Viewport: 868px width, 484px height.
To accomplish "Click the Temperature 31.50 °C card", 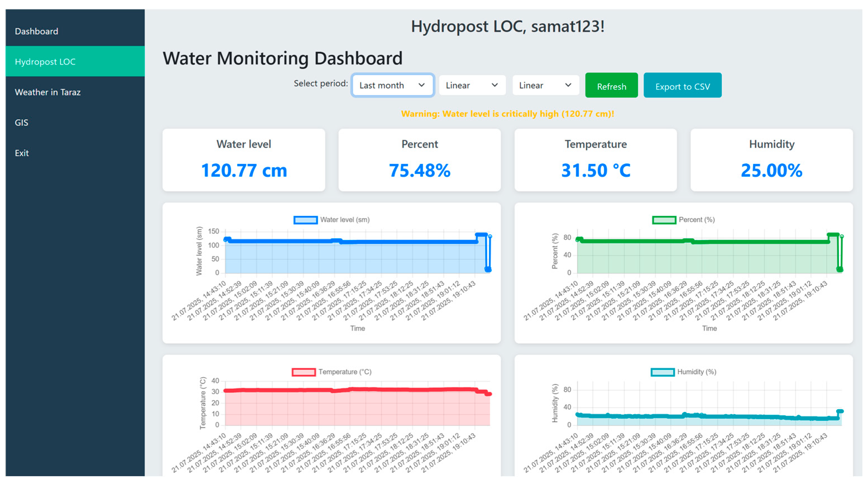I will tap(595, 160).
